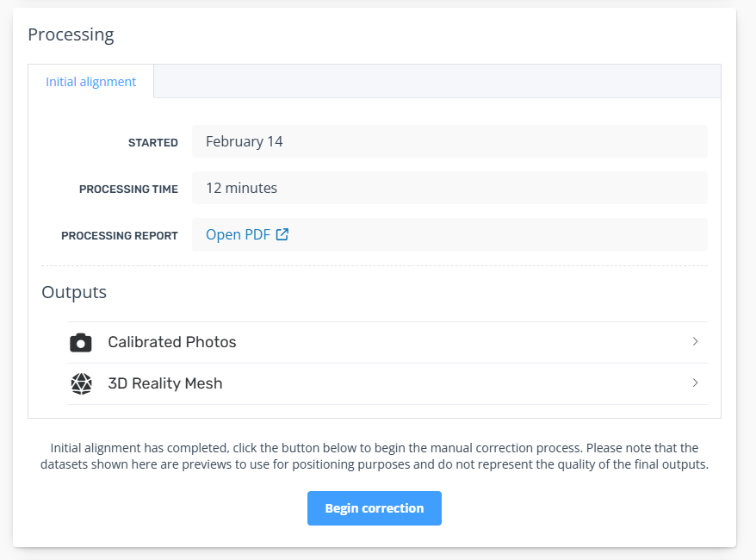The image size is (756, 560).
Task: Click the camera icon for Calibrated Photos
Action: (81, 342)
